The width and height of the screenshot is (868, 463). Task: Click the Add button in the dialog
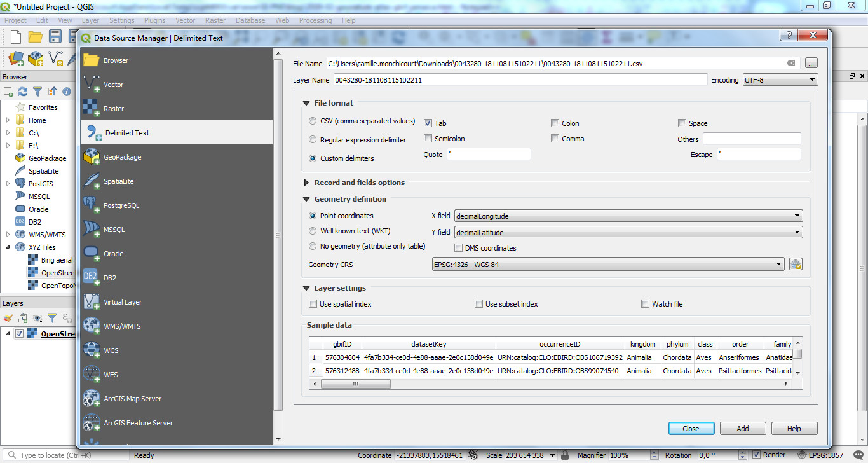click(743, 429)
